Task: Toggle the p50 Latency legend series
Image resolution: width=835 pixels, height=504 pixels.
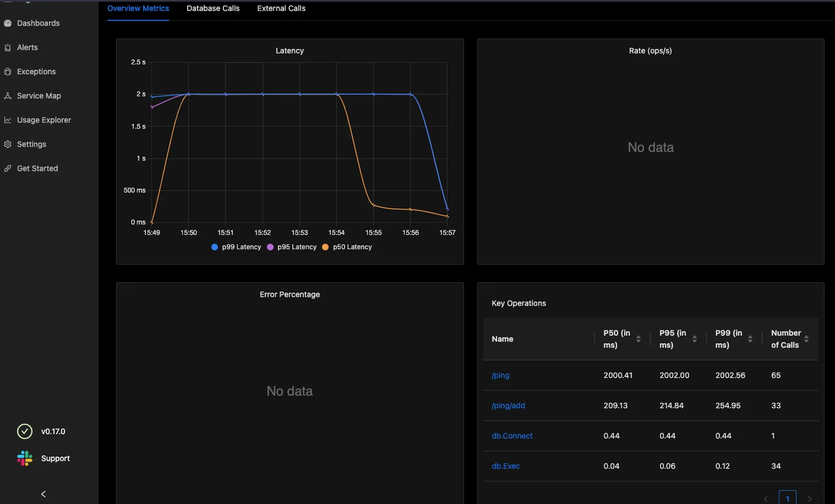Action: (347, 247)
